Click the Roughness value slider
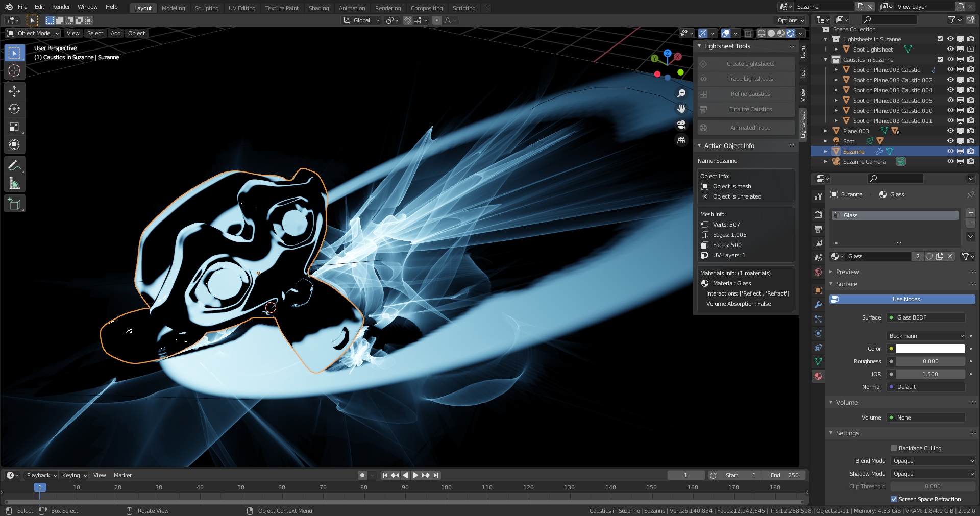The width and height of the screenshot is (980, 516). pos(930,361)
